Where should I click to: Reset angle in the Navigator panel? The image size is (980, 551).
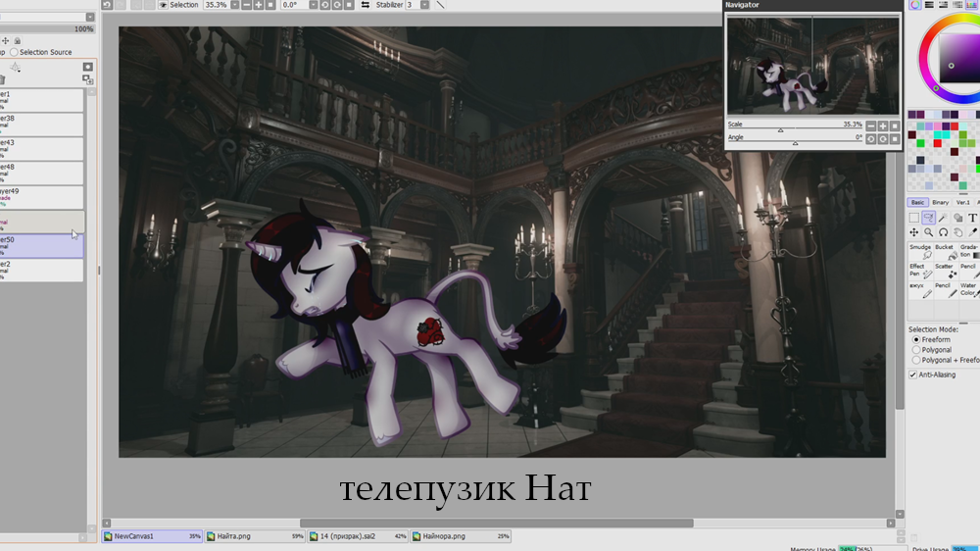pos(895,139)
